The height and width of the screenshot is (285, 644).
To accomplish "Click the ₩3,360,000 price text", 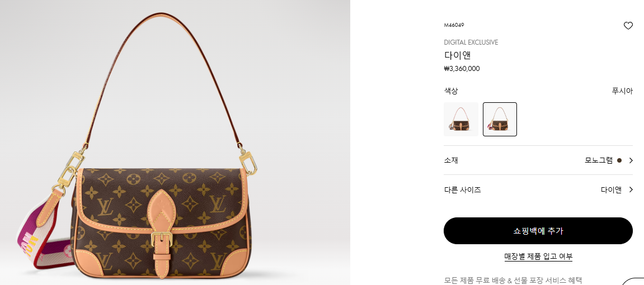I will click(462, 69).
